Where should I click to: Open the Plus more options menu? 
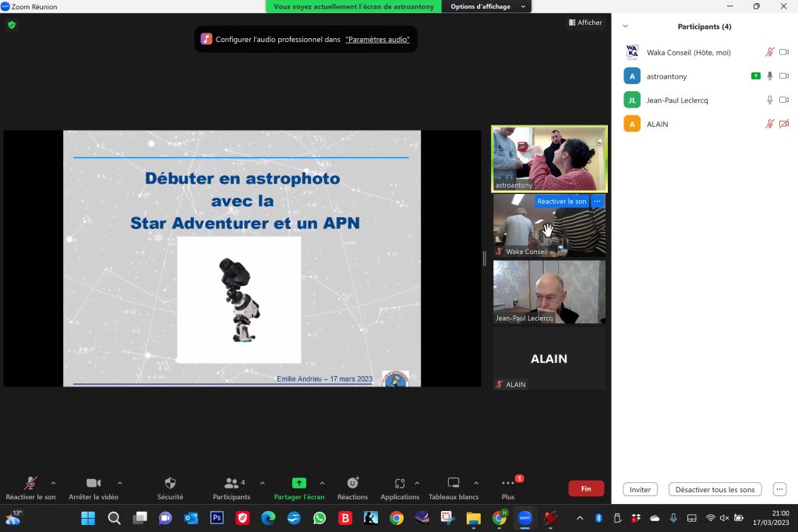(508, 488)
